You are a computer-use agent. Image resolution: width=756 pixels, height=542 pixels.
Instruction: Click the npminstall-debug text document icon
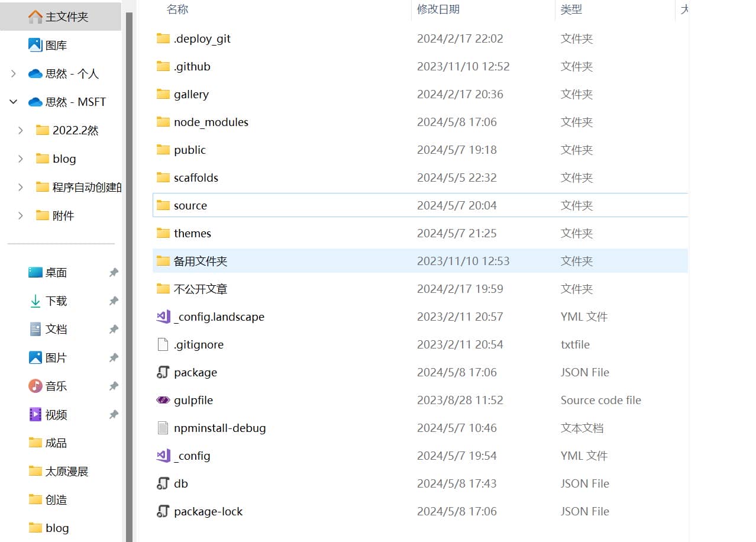click(x=163, y=428)
